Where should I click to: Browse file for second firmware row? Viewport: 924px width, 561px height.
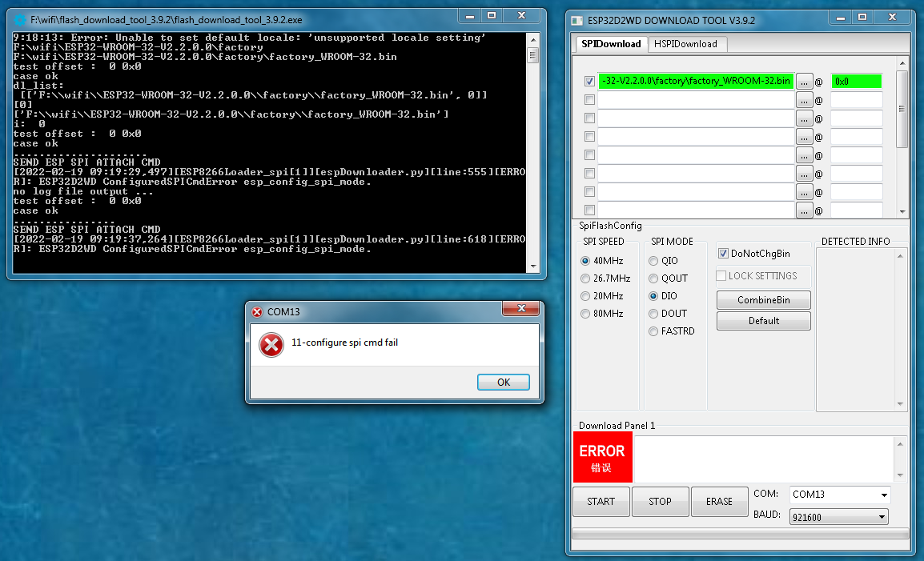[804, 100]
